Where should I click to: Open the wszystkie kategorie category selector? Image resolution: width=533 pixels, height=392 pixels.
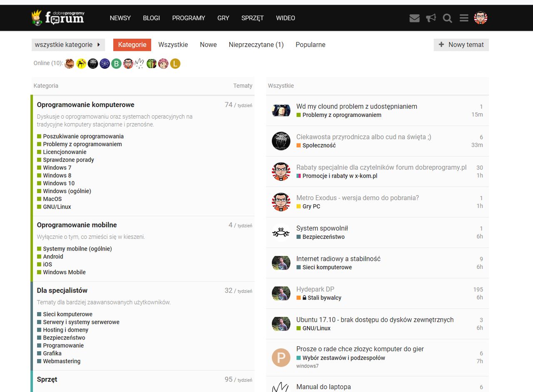[x=68, y=45]
